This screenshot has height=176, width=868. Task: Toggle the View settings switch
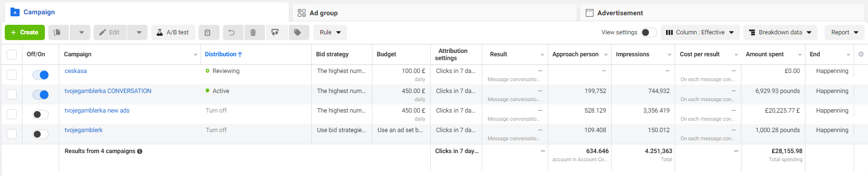pyautogui.click(x=649, y=32)
